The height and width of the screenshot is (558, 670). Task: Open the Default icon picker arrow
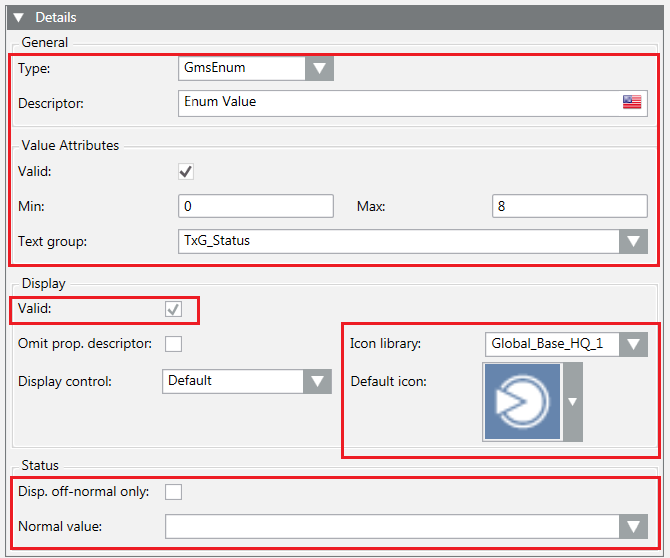pos(572,401)
